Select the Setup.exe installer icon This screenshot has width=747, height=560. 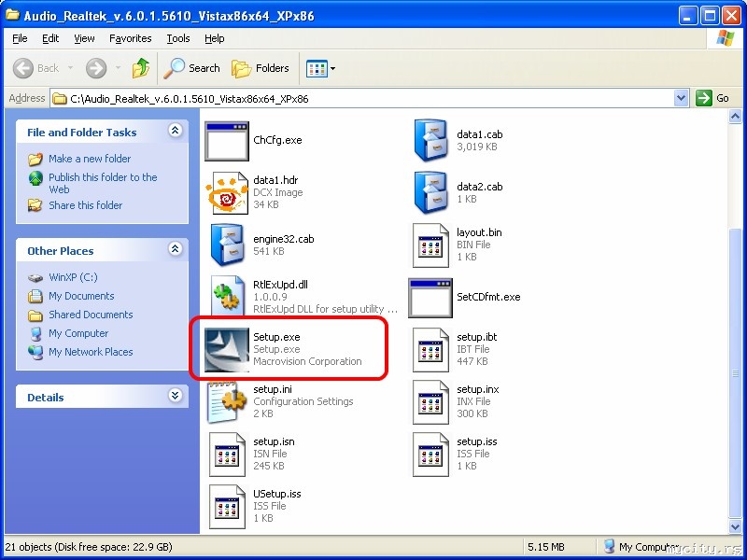tap(227, 349)
